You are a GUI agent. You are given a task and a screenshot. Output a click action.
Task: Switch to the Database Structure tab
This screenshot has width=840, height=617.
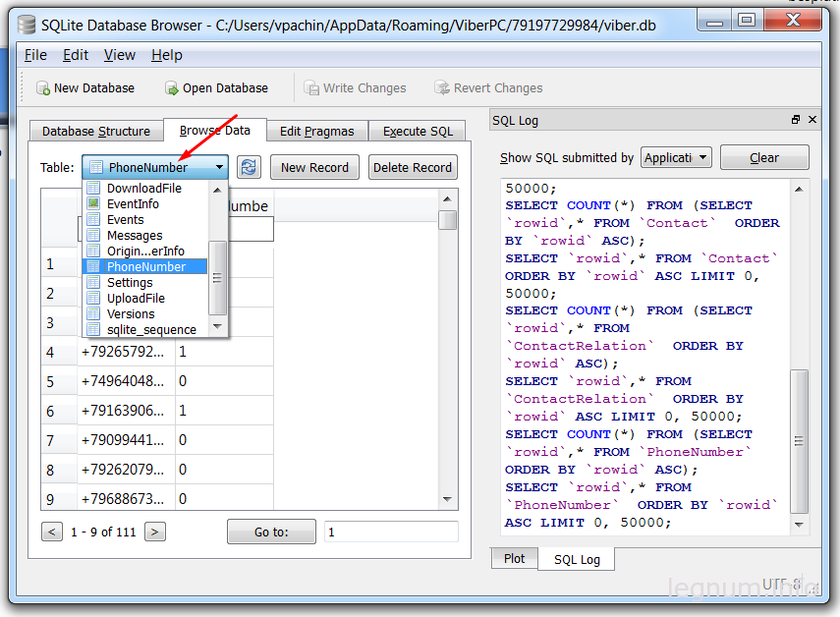coord(96,132)
